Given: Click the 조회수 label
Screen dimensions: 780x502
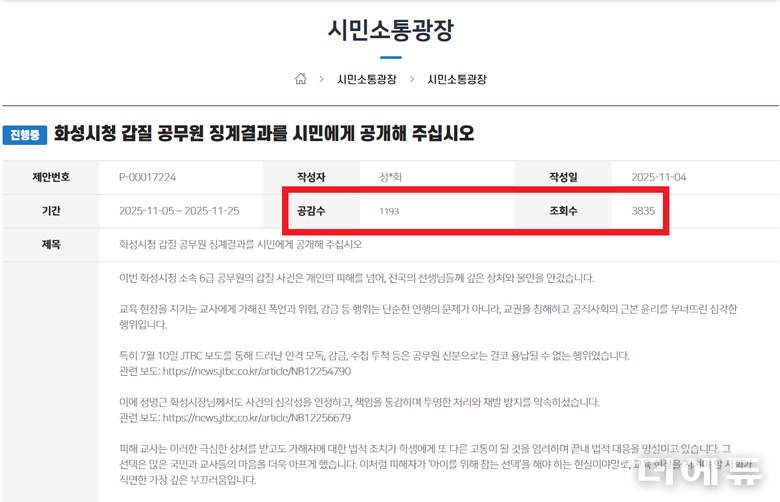Looking at the screenshot, I should coord(562,211).
